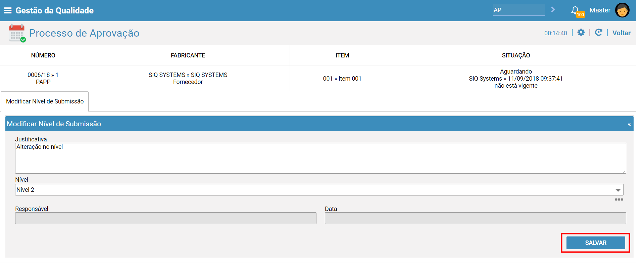Click the arrow next to AP field

(x=553, y=10)
